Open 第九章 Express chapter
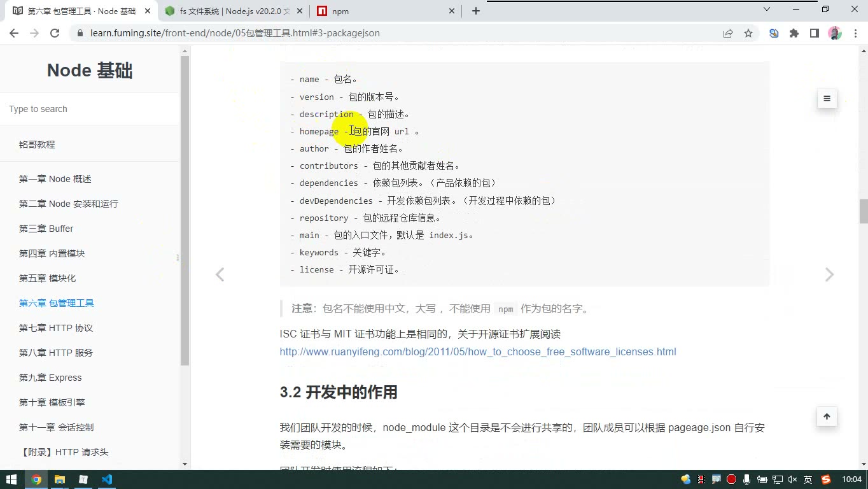Image resolution: width=868 pixels, height=489 pixels. pyautogui.click(x=50, y=378)
